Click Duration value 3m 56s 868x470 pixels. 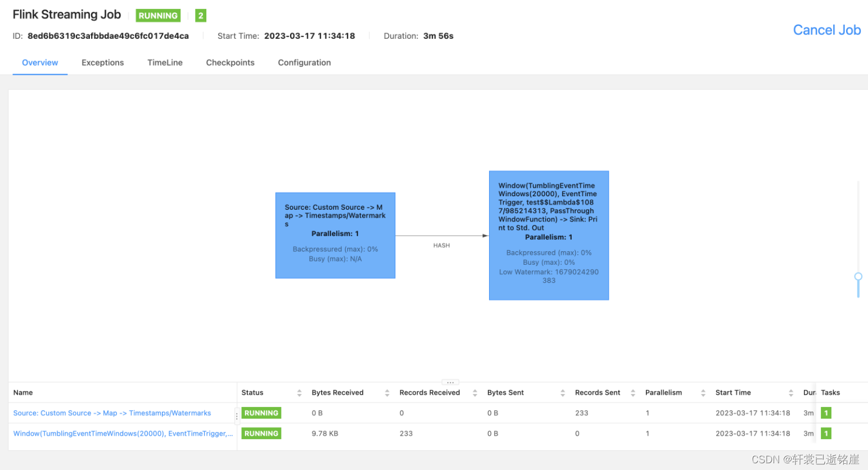(438, 36)
